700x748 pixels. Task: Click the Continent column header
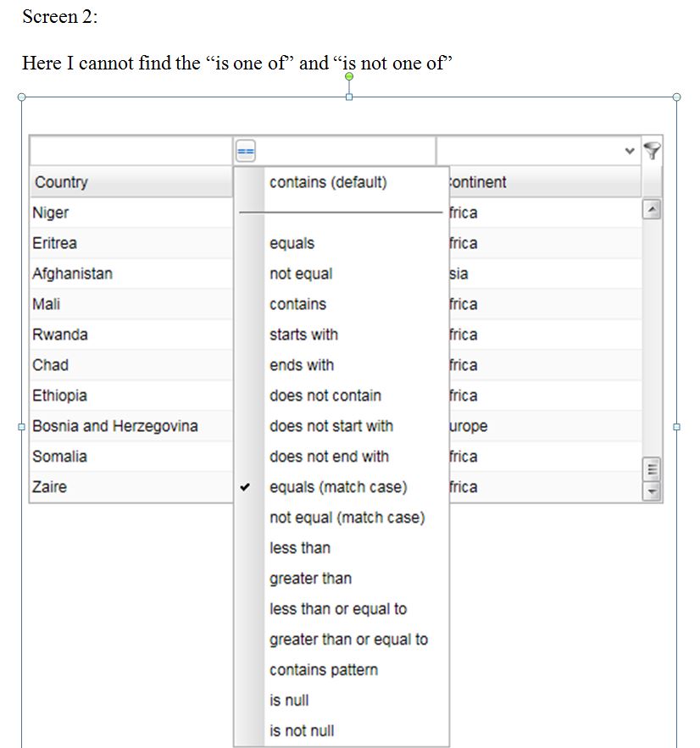point(542,182)
